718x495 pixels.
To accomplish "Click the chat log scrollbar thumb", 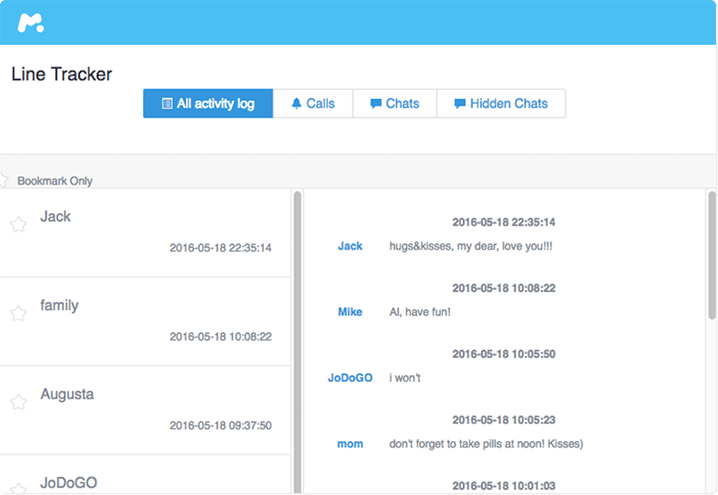I will coord(712,255).
